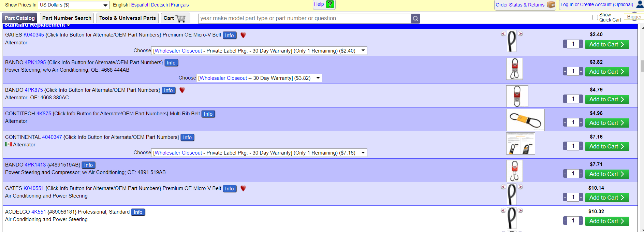Increase quantity for CONTITECH 4K875
Viewport: 644px width, 232px height.
click(581, 122)
